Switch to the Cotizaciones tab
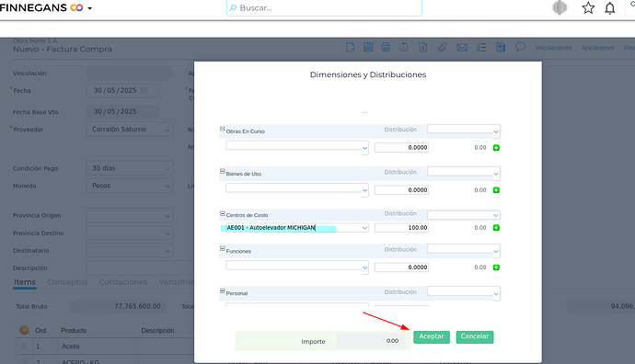 [x=123, y=282]
